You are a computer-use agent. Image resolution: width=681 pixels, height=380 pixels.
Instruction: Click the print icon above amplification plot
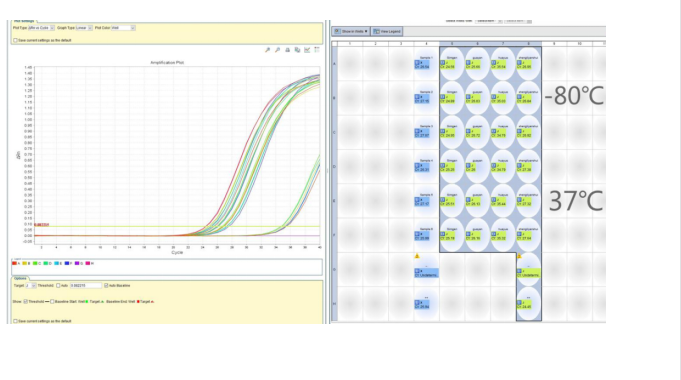pos(288,50)
